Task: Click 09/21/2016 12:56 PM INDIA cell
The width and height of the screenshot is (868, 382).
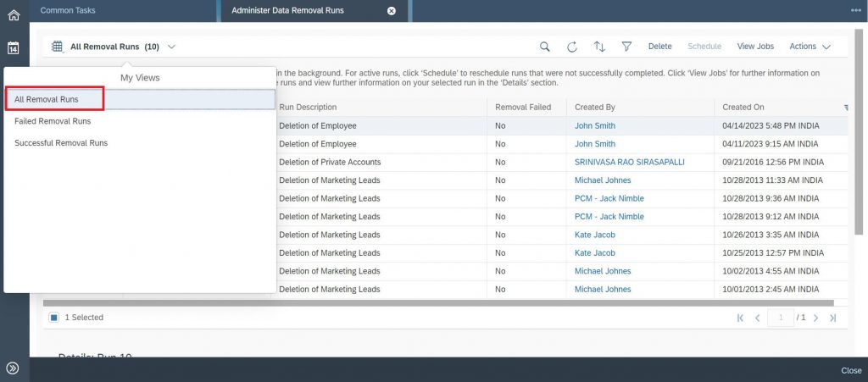Action: point(773,162)
